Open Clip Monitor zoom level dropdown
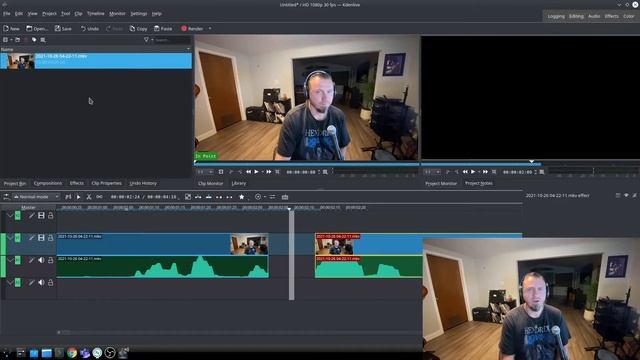Screen dimensions: 640x360 click(x=205, y=172)
